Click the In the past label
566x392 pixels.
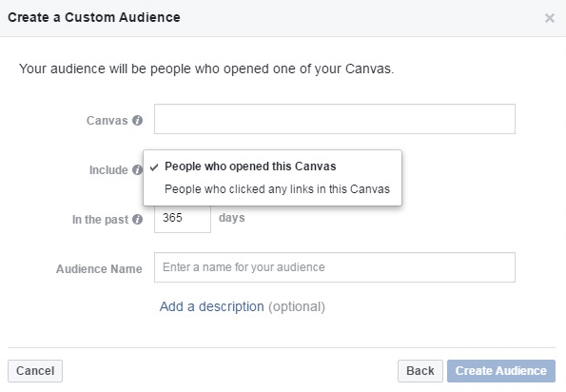[100, 220]
